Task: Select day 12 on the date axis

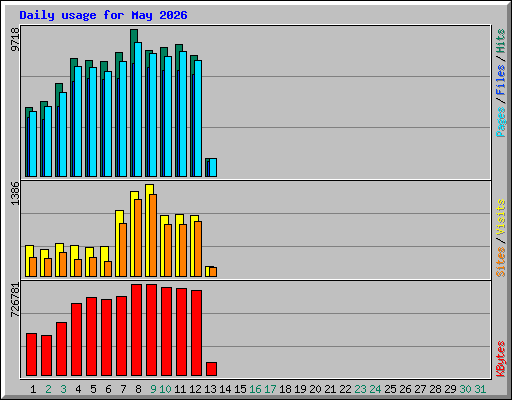Action: click(x=195, y=389)
